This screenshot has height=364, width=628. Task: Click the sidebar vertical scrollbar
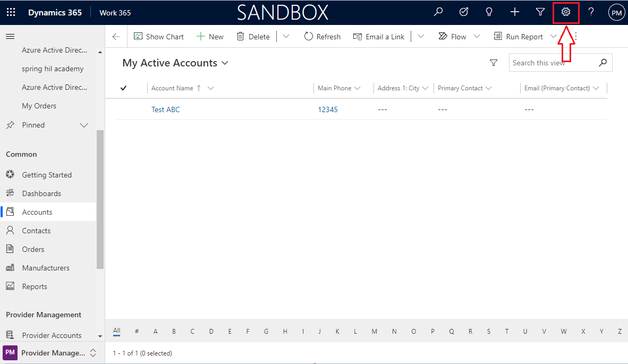(x=100, y=199)
